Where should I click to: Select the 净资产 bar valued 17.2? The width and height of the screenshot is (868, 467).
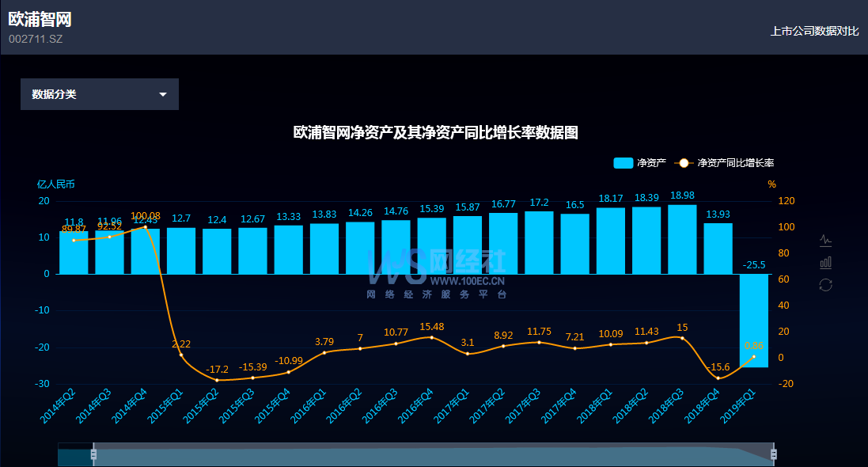(x=539, y=243)
